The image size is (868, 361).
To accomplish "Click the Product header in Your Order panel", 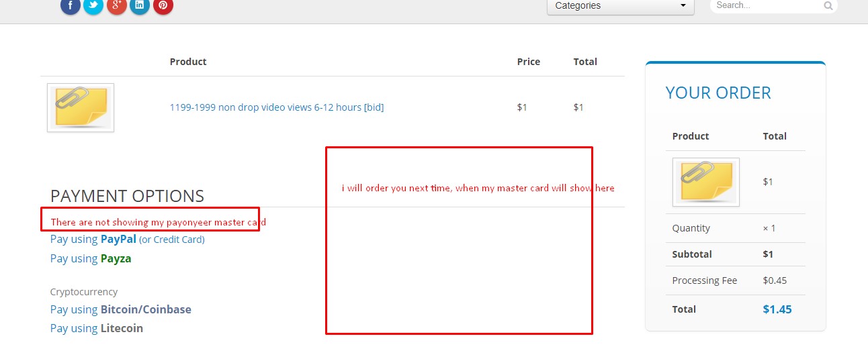I will click(691, 136).
